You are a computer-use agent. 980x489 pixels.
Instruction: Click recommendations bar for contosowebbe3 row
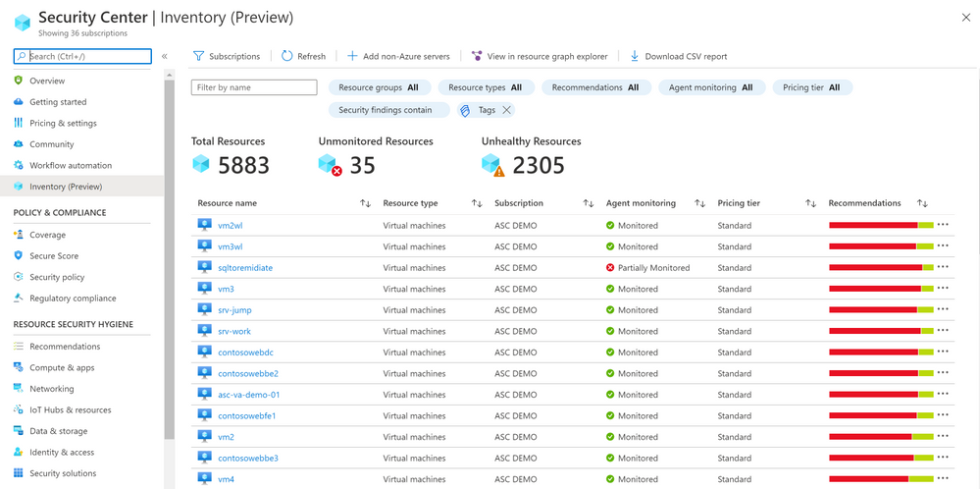tap(881, 458)
